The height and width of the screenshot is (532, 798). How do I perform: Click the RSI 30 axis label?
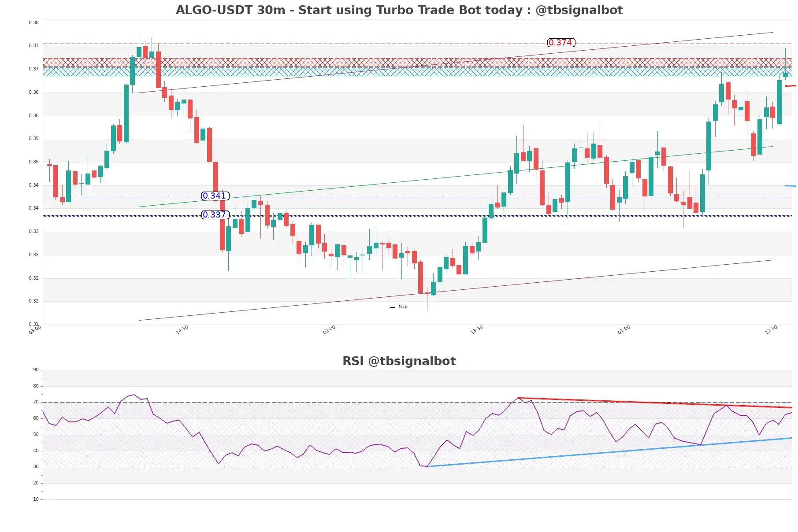pos(36,467)
